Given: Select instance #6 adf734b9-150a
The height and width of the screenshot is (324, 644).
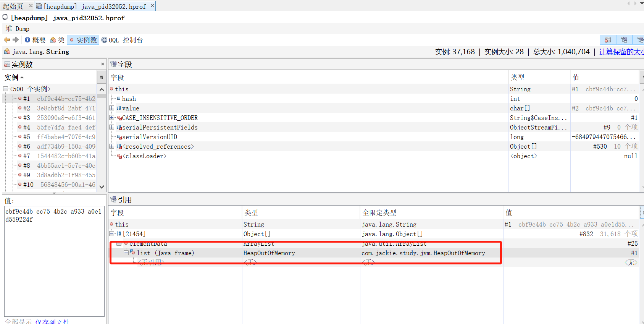Looking at the screenshot, I should [50, 146].
